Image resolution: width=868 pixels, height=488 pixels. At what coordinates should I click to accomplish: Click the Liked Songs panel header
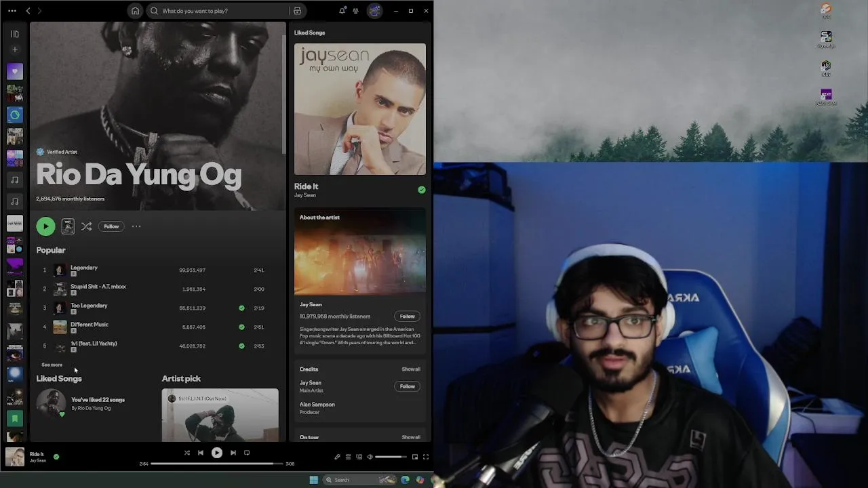coord(309,33)
